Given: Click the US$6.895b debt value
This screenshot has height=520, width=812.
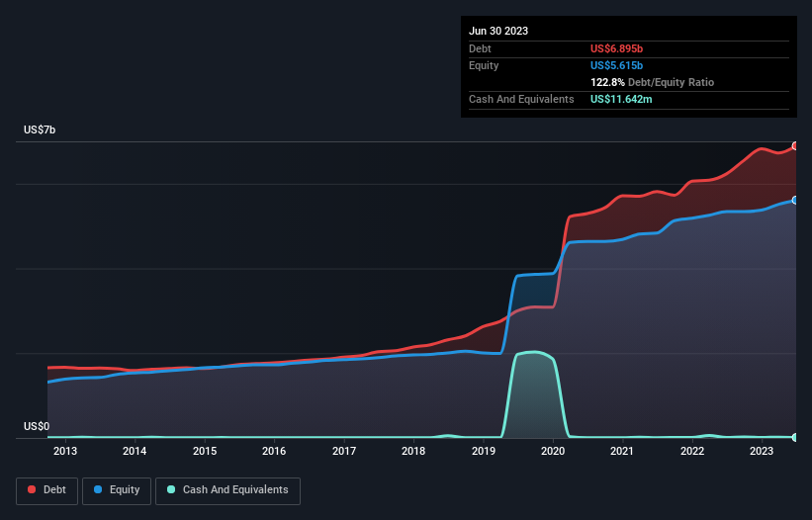Looking at the screenshot, I should pos(616,48).
